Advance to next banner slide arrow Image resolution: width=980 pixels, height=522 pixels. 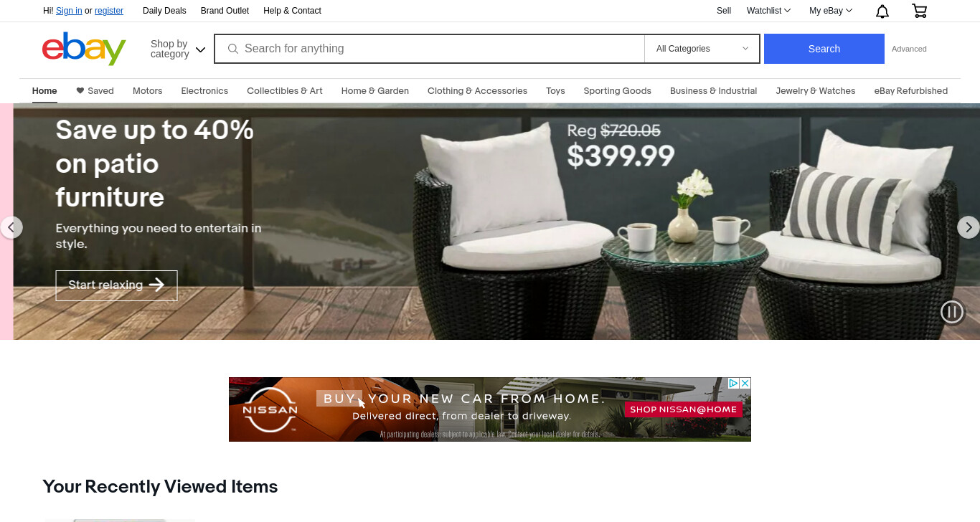coord(969,227)
